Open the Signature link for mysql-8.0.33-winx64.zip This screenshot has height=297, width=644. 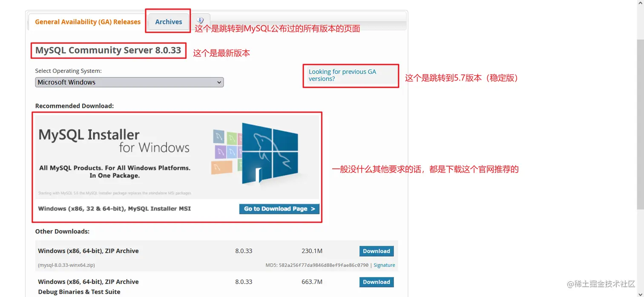point(384,265)
